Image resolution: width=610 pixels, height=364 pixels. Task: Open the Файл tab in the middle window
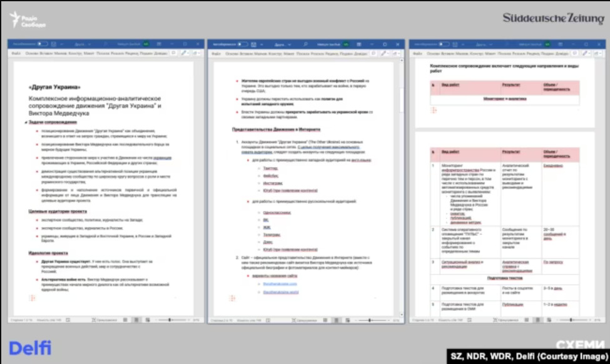point(216,53)
